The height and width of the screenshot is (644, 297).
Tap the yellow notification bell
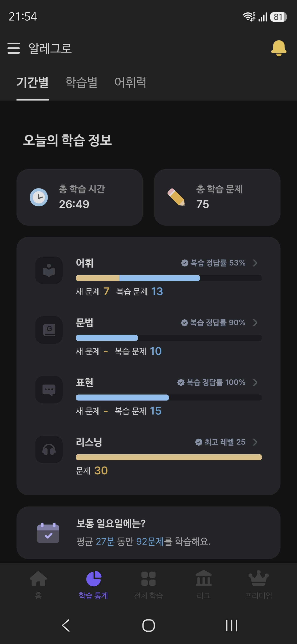point(278,48)
